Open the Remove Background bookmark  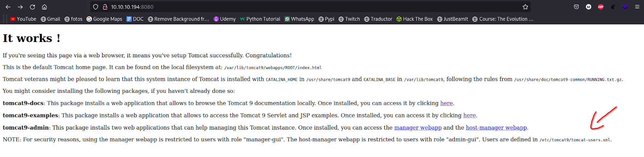(179, 19)
